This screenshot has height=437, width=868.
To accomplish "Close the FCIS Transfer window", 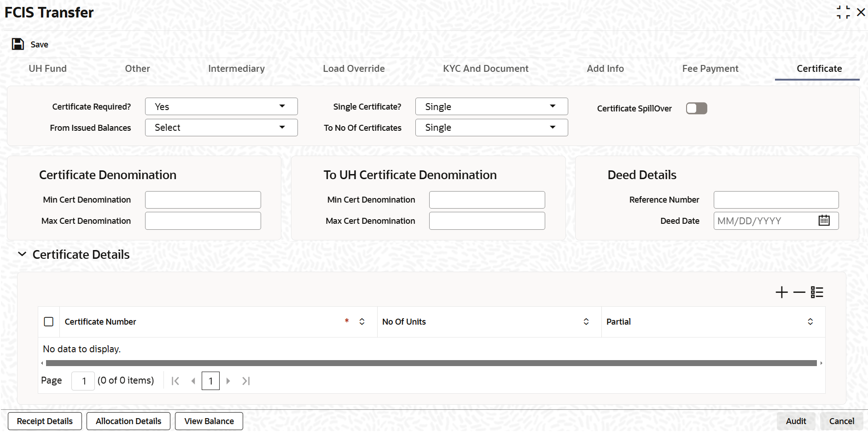I will tap(861, 12).
